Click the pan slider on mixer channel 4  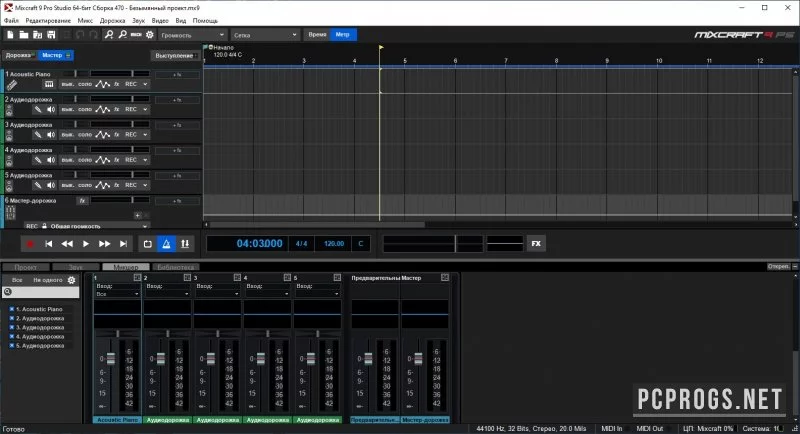coord(267,334)
